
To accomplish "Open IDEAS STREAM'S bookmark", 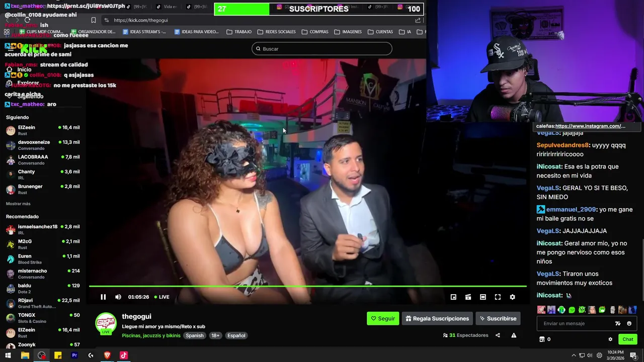I will tap(144, 32).
